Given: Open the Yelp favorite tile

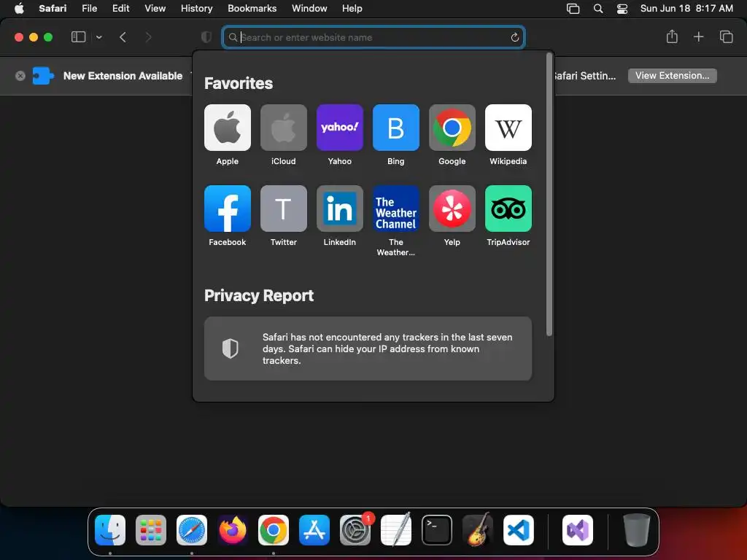Looking at the screenshot, I should [452, 209].
